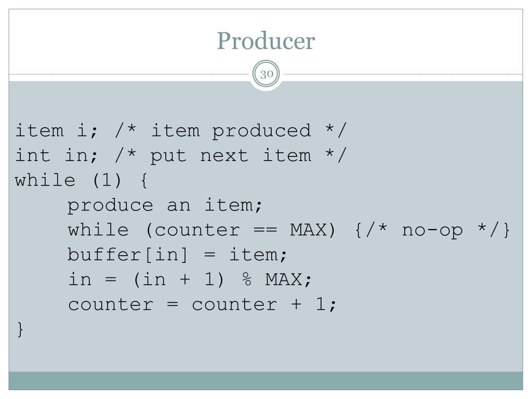532x399 pixels.
Task: Click the dotted divider line right of the number badge
Action: [403, 74]
